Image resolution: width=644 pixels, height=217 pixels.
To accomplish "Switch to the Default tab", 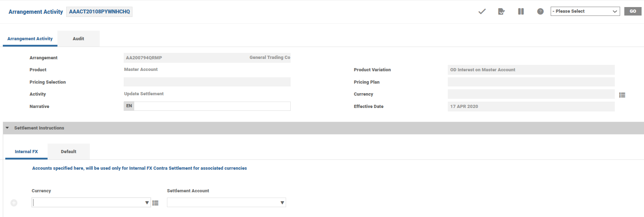I will point(68,152).
